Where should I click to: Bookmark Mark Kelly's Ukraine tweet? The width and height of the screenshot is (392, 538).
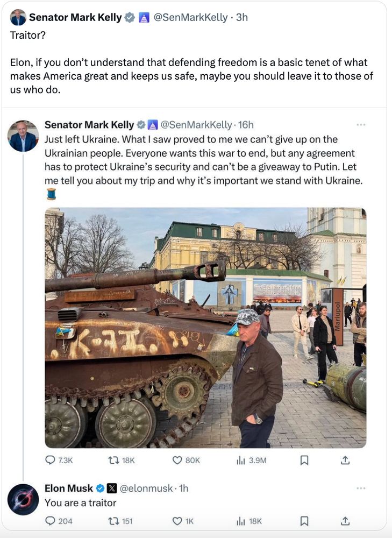[x=304, y=460]
